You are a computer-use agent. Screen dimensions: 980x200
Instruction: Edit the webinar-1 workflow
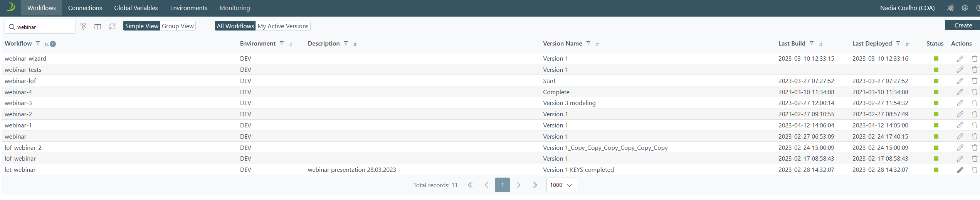point(960,125)
